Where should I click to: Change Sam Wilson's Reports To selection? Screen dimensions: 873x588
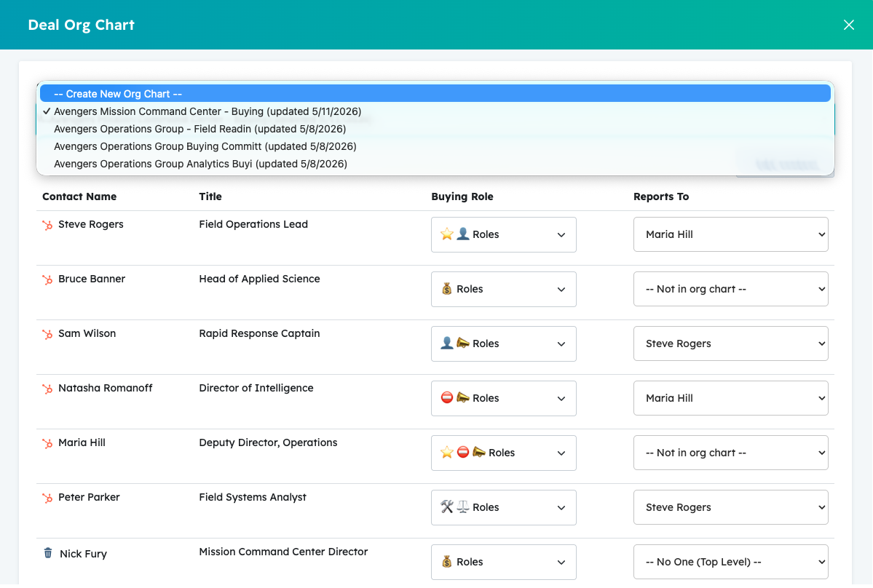pos(730,343)
